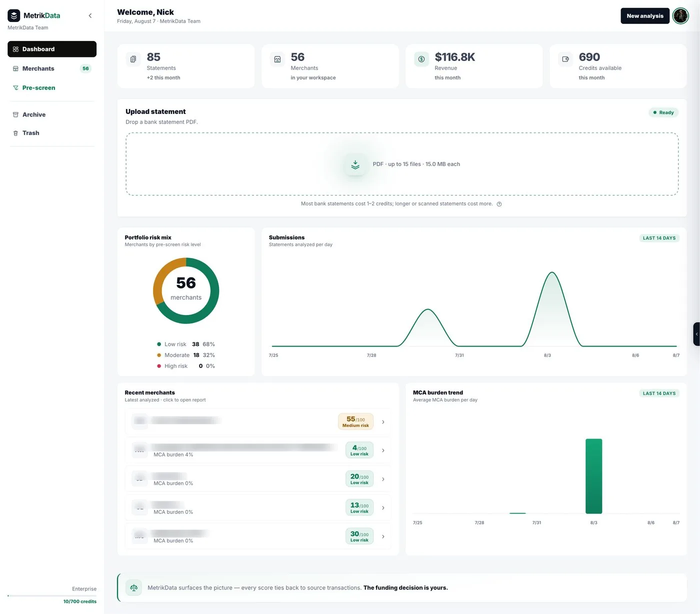Click MCA burden LAST 14 DAYS badge
This screenshot has width=700, height=614.
[x=659, y=393]
